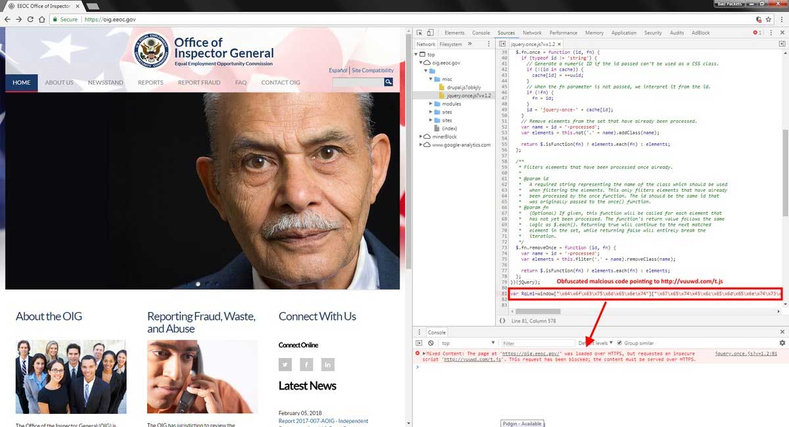789x427 pixels.
Task: Click the code editor horizontal scrollbar
Action: (538, 311)
